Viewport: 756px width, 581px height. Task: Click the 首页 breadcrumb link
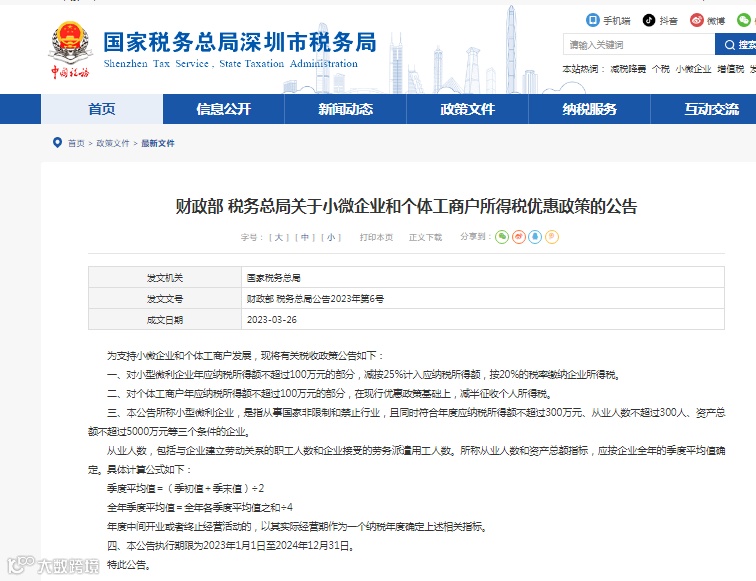pos(76,143)
